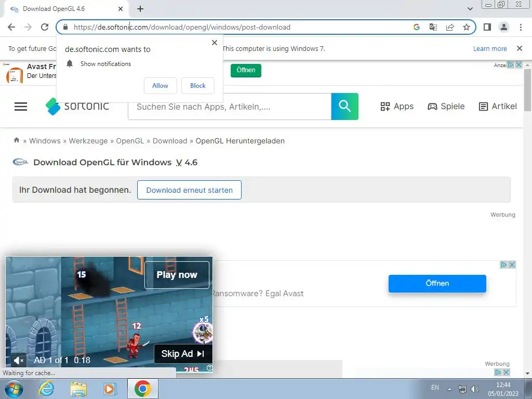Click the Softonic logo
Screen dimensions: 532x399
pos(77,106)
